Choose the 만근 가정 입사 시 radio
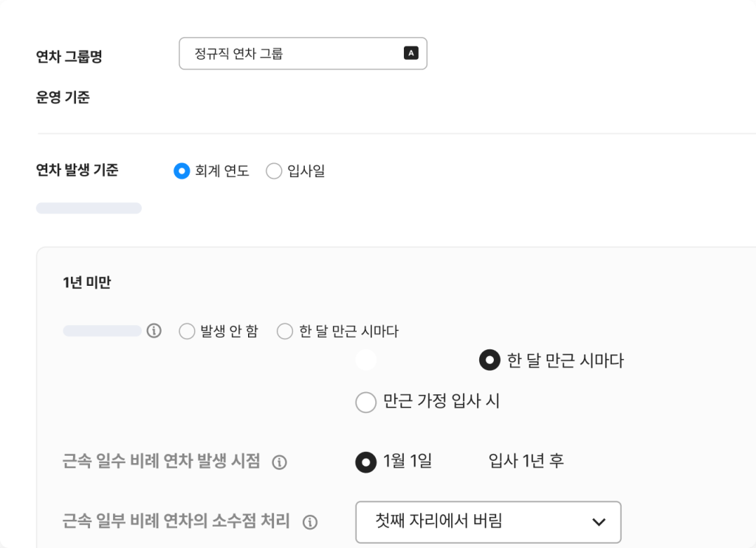The height and width of the screenshot is (548, 756). [x=366, y=403]
